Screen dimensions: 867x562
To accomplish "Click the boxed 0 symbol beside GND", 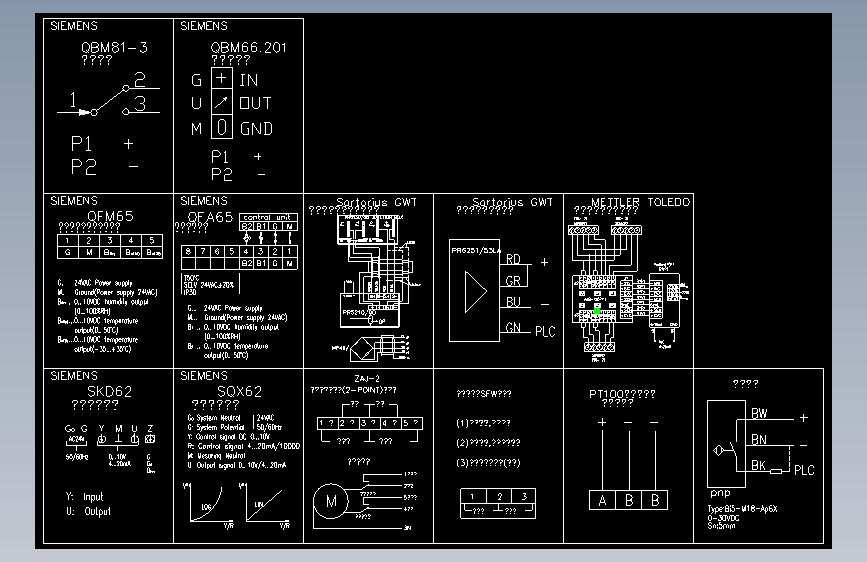I will [221, 127].
